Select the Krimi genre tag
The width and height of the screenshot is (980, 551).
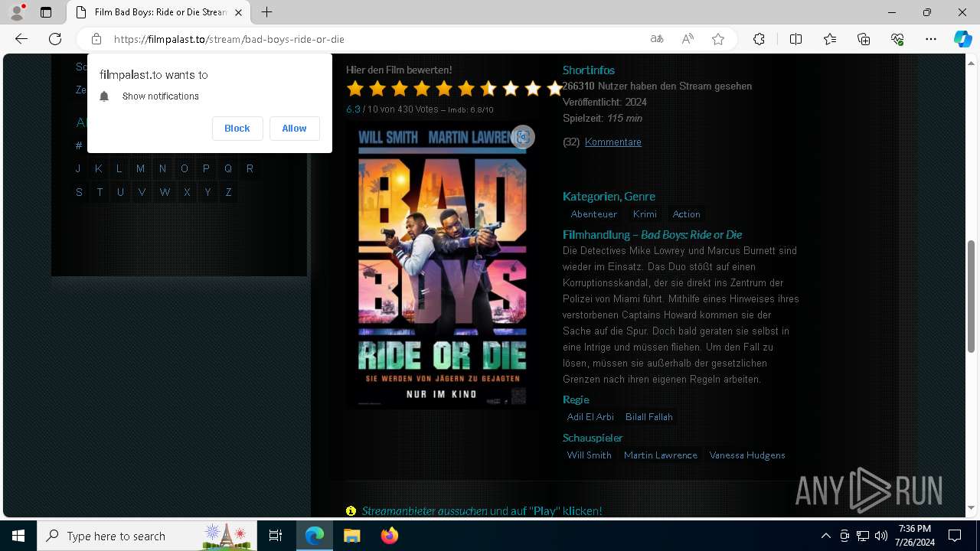click(645, 214)
